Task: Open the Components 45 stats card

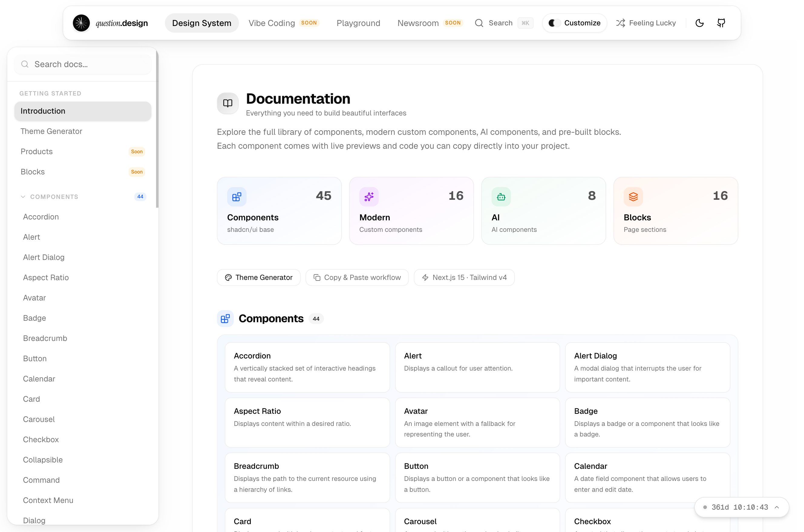Action: click(279, 211)
